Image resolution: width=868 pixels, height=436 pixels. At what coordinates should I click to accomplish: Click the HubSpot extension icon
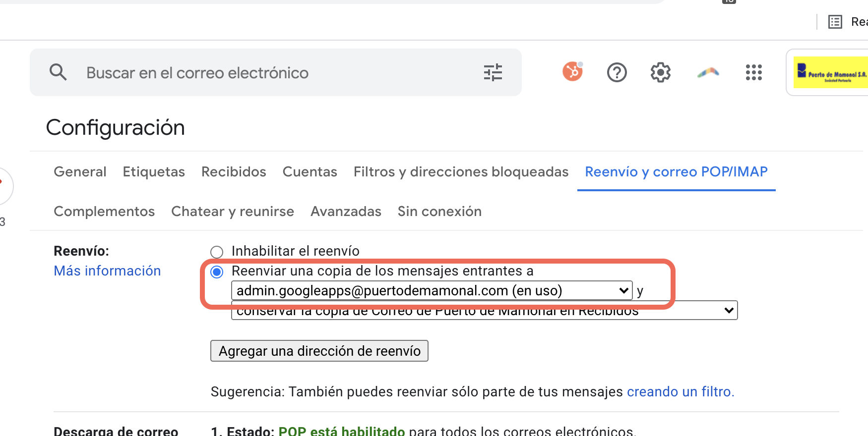coord(572,71)
